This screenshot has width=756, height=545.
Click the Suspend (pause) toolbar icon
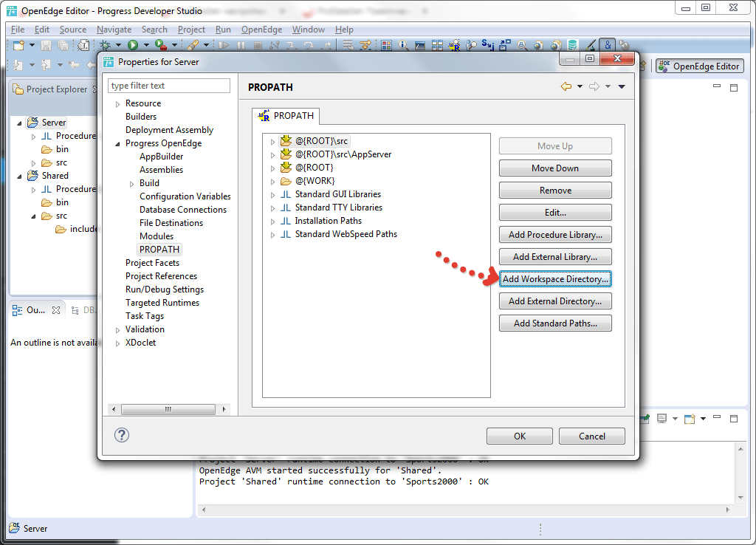point(241,45)
